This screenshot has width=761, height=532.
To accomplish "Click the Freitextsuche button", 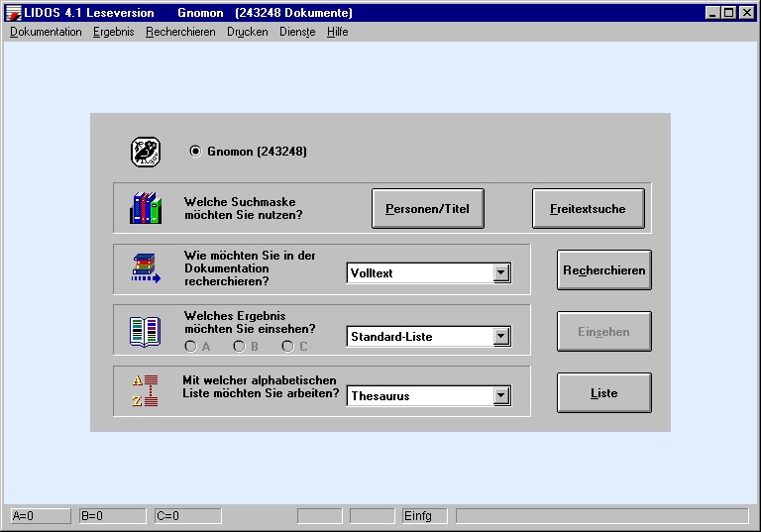I will click(589, 209).
